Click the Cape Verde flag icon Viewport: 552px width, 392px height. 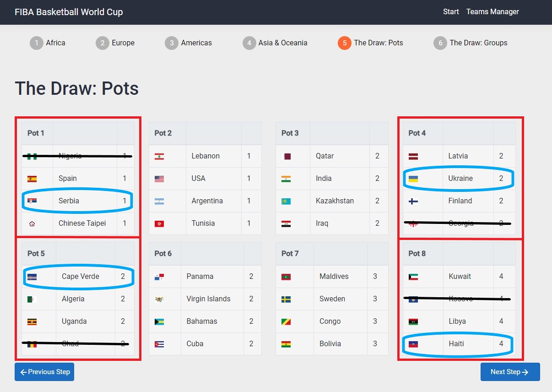click(x=32, y=277)
